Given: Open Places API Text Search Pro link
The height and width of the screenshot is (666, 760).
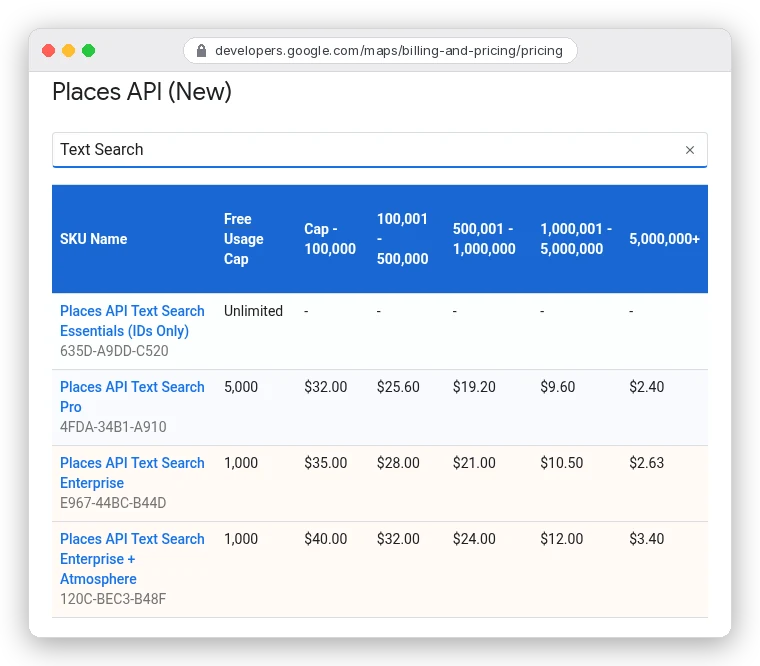Looking at the screenshot, I should click(x=132, y=397).
